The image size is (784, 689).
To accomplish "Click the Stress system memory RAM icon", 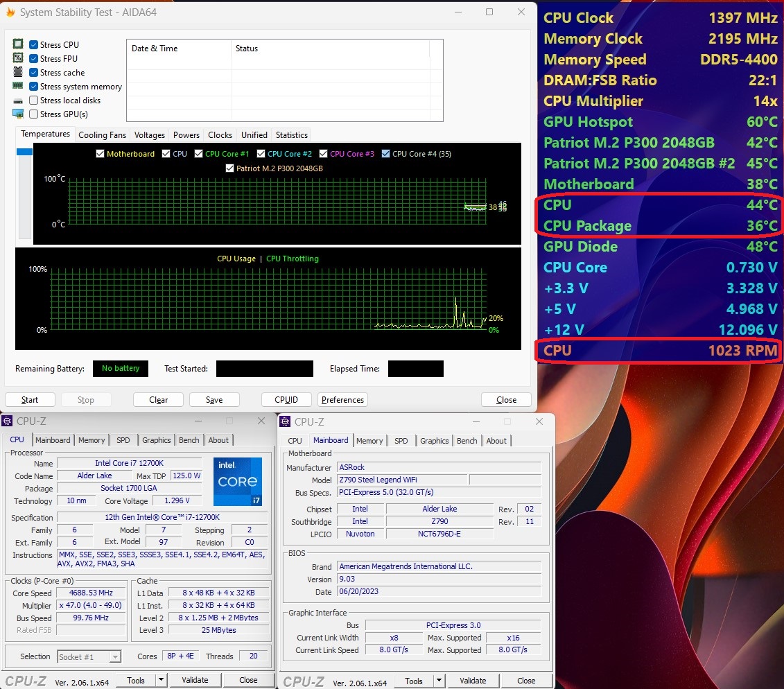I will click(19, 86).
